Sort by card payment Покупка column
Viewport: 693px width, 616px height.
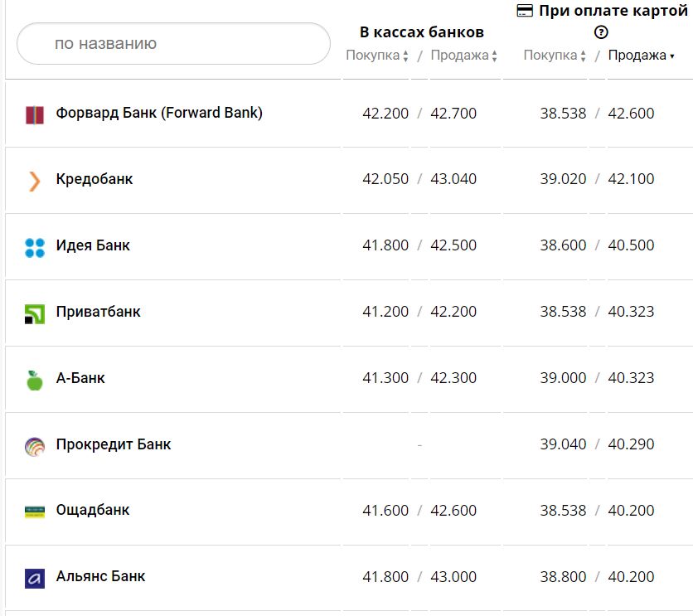click(x=555, y=56)
